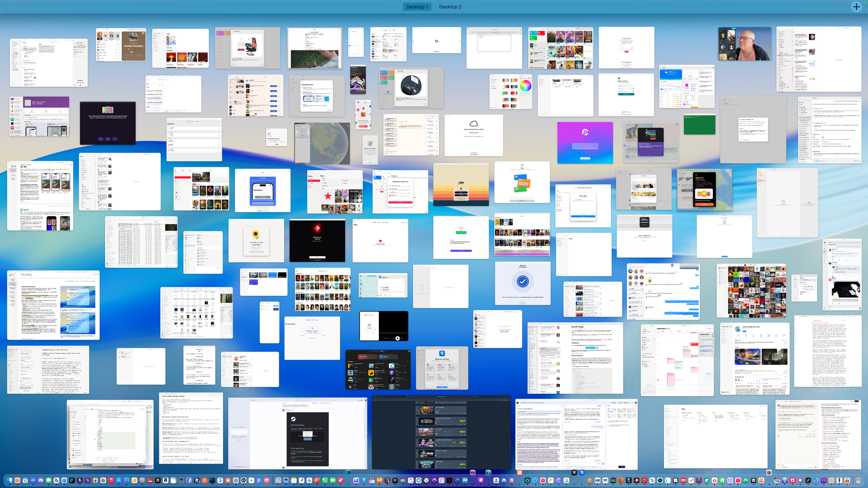Image resolution: width=868 pixels, height=488 pixels.
Task: Select the window with woman sitting illustration
Action: pos(248,48)
